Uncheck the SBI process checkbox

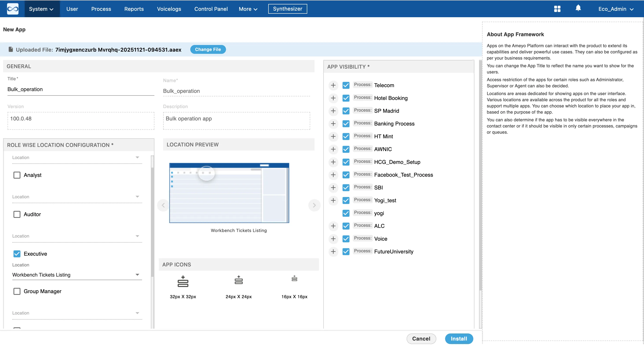[346, 187]
